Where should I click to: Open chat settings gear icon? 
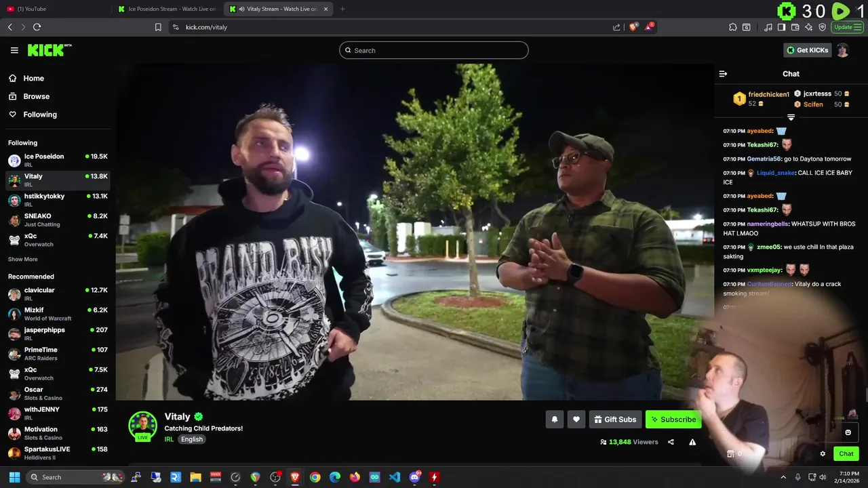(823, 454)
